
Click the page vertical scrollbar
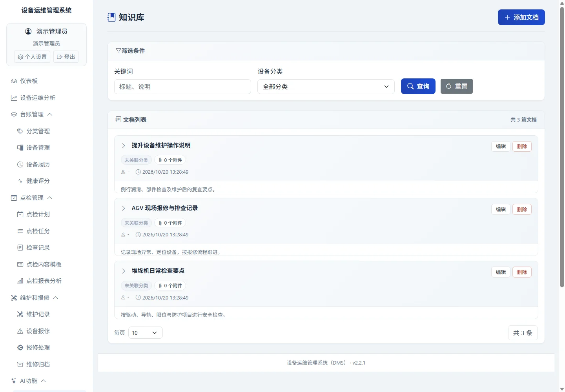coord(562,147)
